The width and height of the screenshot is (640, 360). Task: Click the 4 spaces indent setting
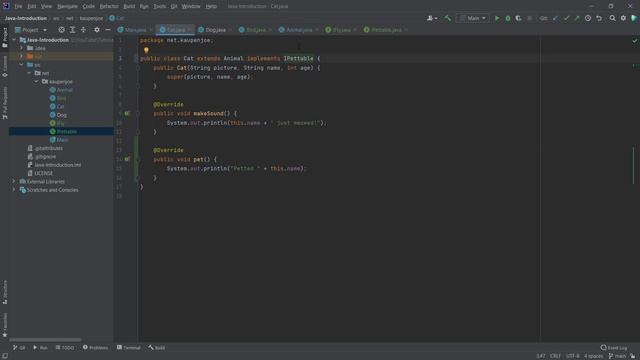point(593,356)
